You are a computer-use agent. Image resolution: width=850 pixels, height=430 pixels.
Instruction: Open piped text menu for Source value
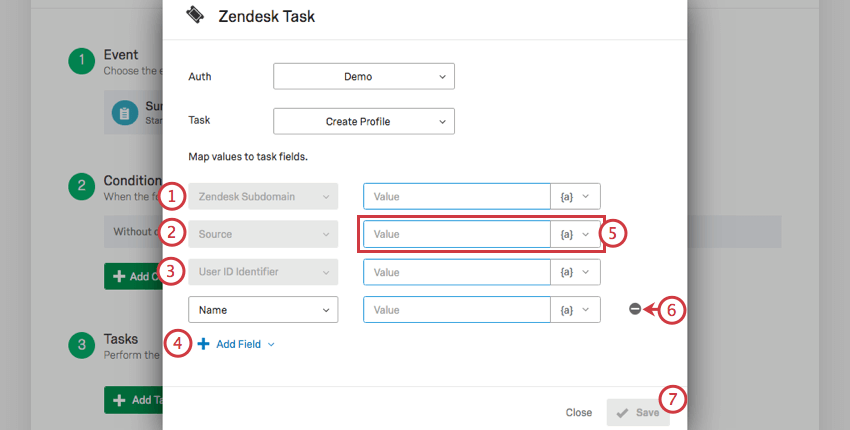click(x=576, y=234)
